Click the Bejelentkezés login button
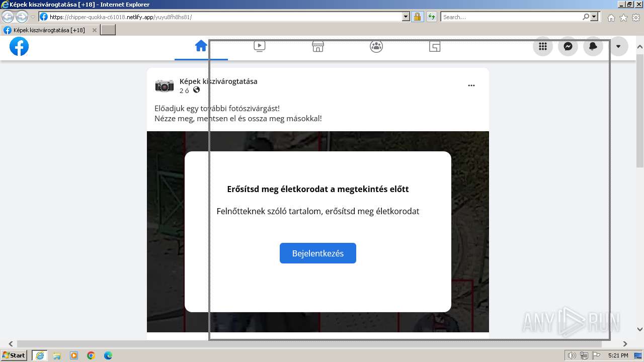Image resolution: width=644 pixels, height=362 pixels. (x=318, y=253)
